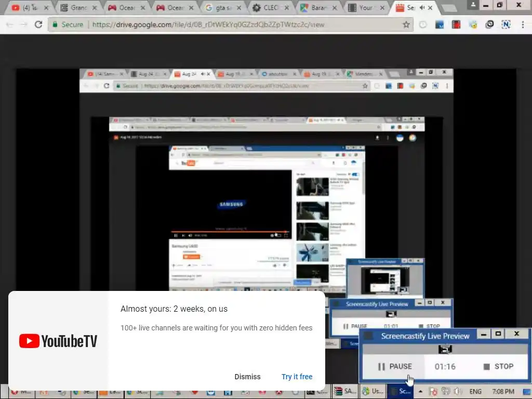Pause the Screencastify recording

click(395, 366)
